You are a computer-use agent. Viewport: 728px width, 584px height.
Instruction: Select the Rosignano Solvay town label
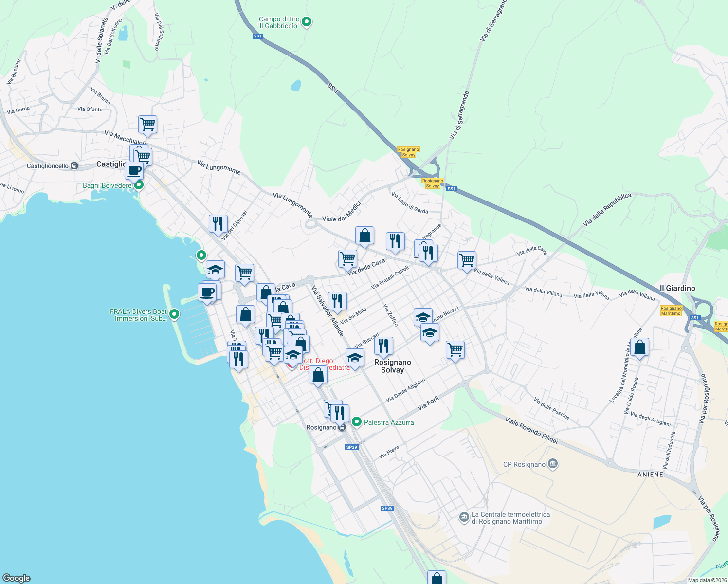pyautogui.click(x=393, y=365)
